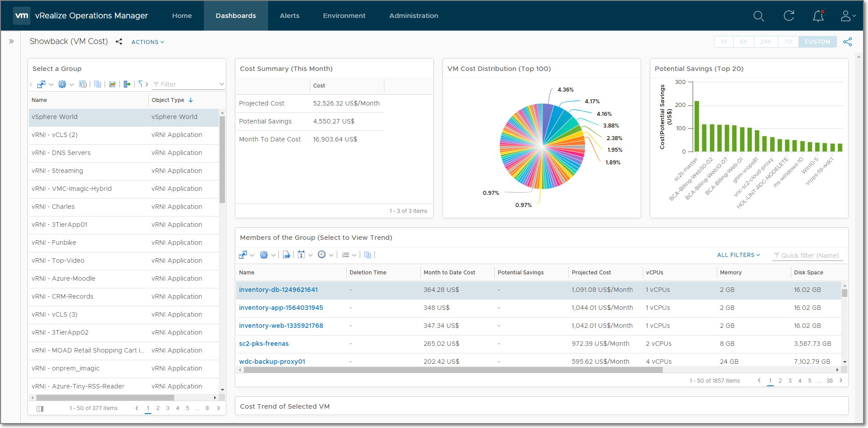Click the Quick filter (Name) field
This screenshot has height=428, width=868.
[808, 256]
